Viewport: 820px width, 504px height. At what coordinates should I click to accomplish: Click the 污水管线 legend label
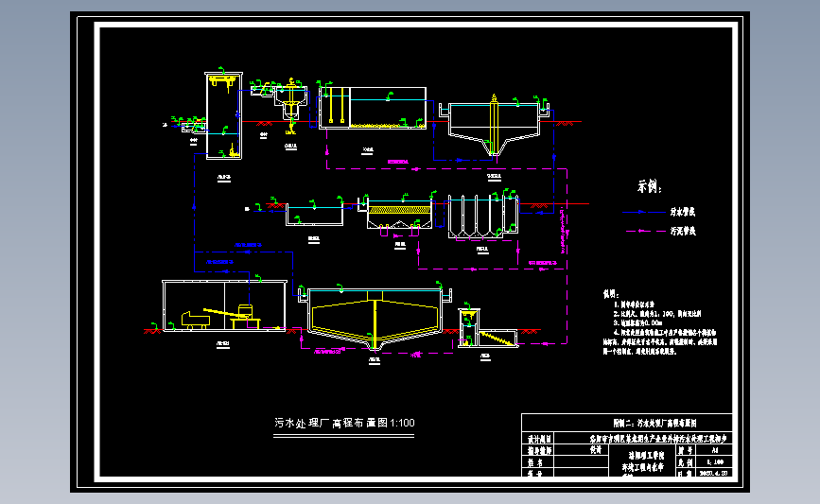coord(683,212)
